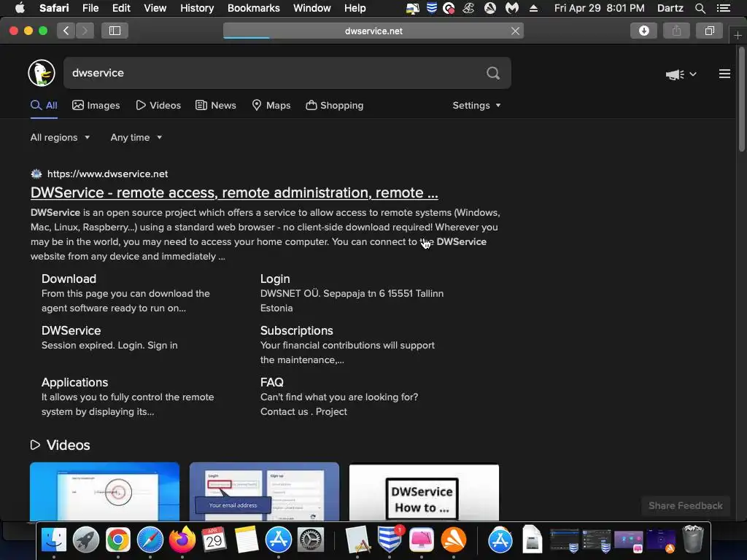Open the Trash in the Dock

click(x=693, y=540)
